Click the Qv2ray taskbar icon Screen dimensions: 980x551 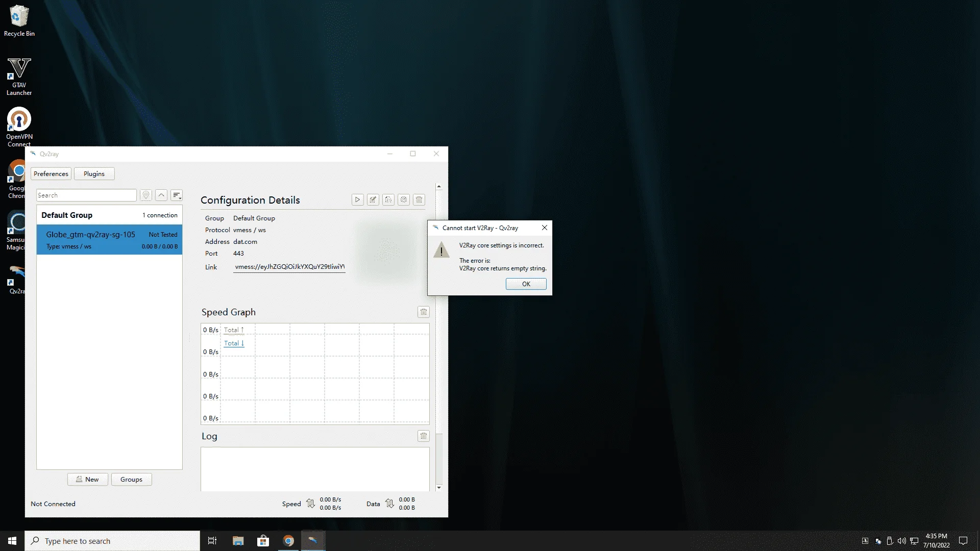pos(313,540)
